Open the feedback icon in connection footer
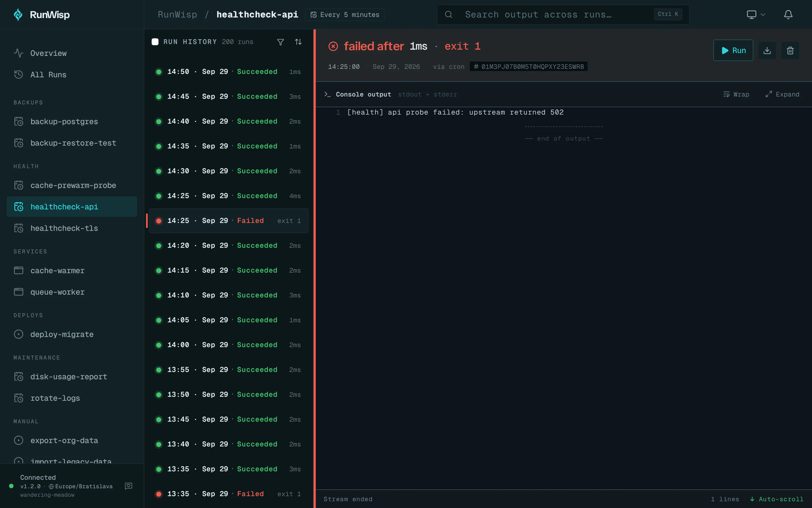Viewport: 812px width, 508px height. click(129, 486)
